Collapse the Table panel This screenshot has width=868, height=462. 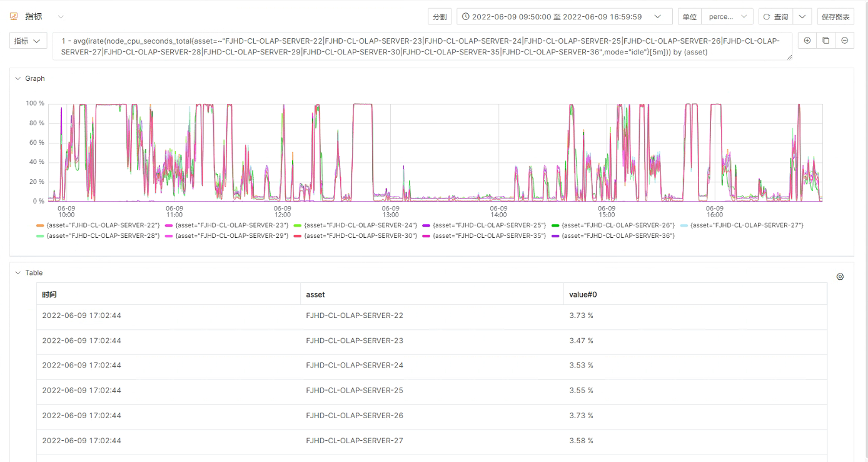(18, 273)
